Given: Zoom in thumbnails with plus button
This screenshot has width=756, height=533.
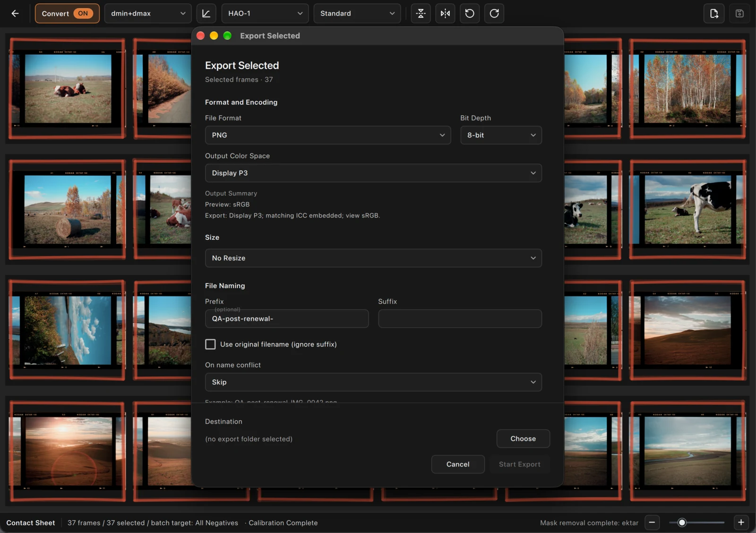Looking at the screenshot, I should [x=741, y=522].
